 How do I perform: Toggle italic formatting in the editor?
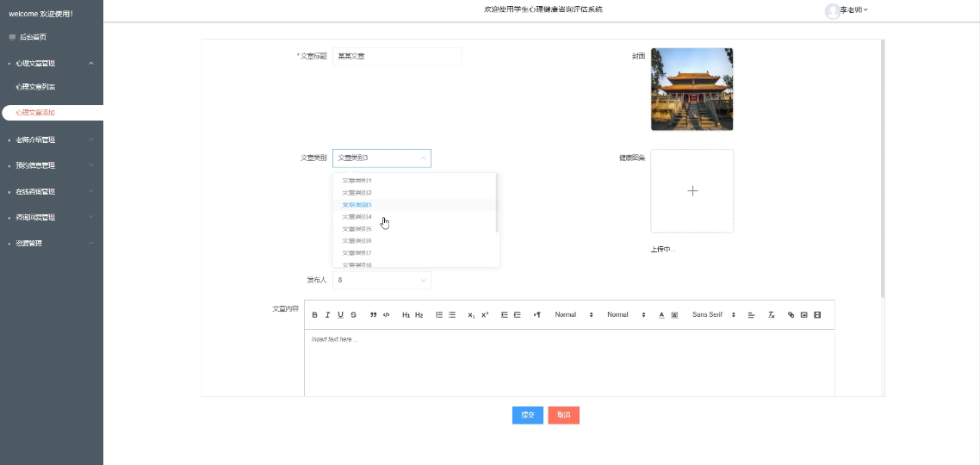pyautogui.click(x=327, y=315)
